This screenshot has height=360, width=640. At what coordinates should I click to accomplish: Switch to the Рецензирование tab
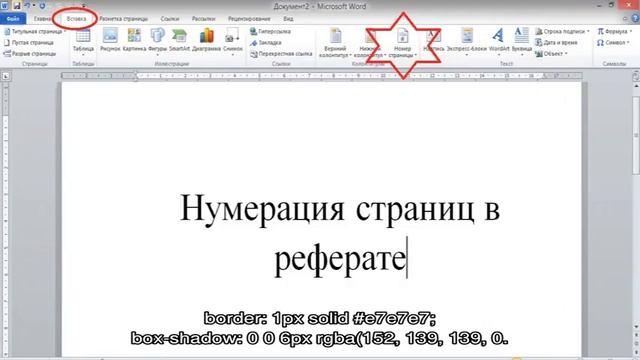249,19
